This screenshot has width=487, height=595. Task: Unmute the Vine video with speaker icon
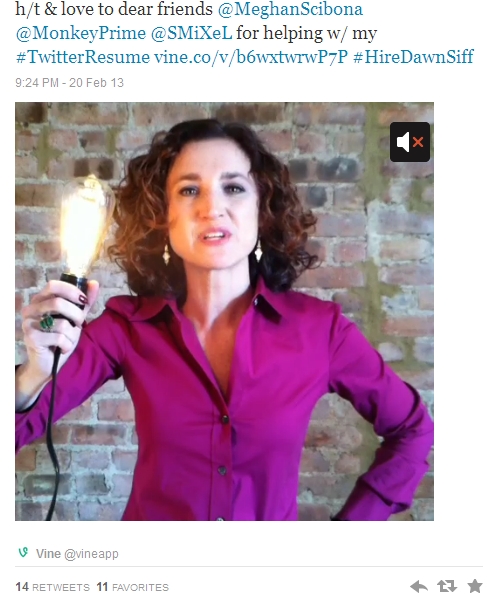click(410, 142)
